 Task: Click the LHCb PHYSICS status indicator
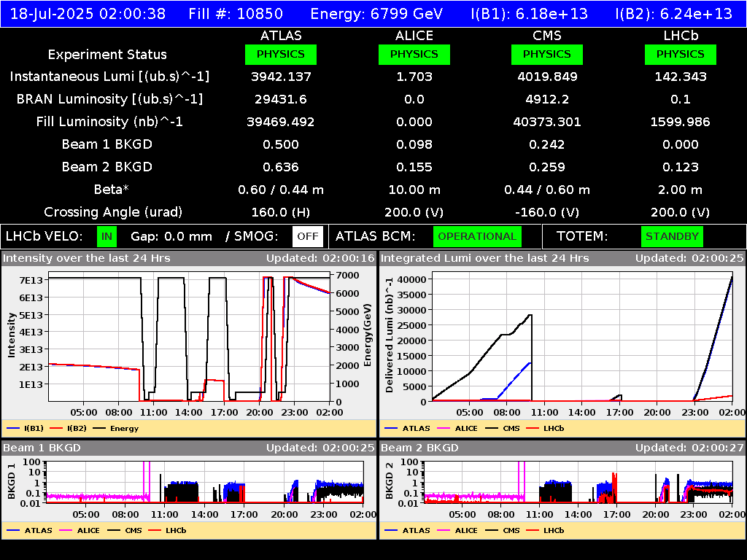click(681, 54)
